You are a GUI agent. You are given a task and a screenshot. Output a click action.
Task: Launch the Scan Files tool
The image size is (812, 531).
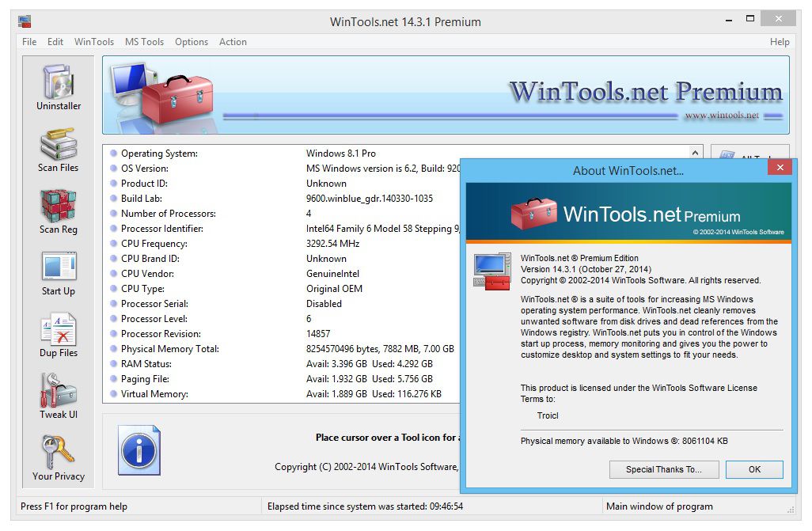coord(59,149)
